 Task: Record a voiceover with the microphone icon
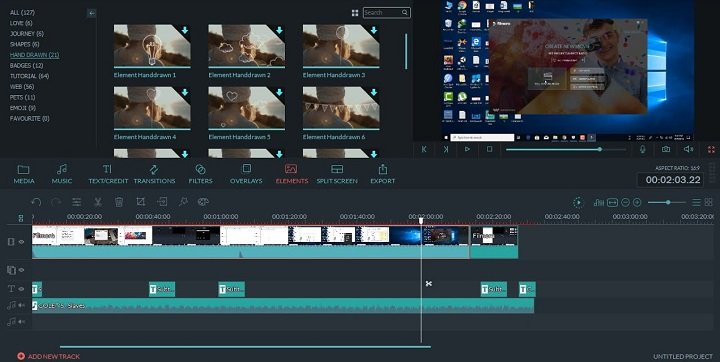[x=643, y=149]
